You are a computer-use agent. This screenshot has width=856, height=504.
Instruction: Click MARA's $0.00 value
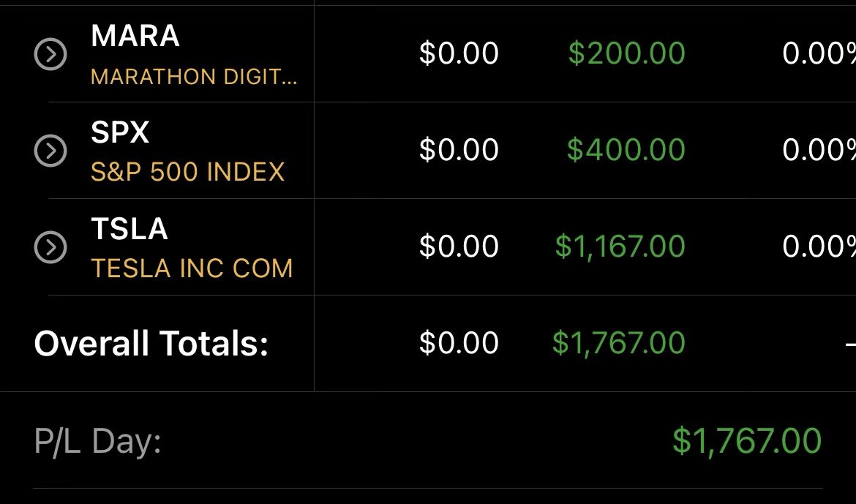459,53
